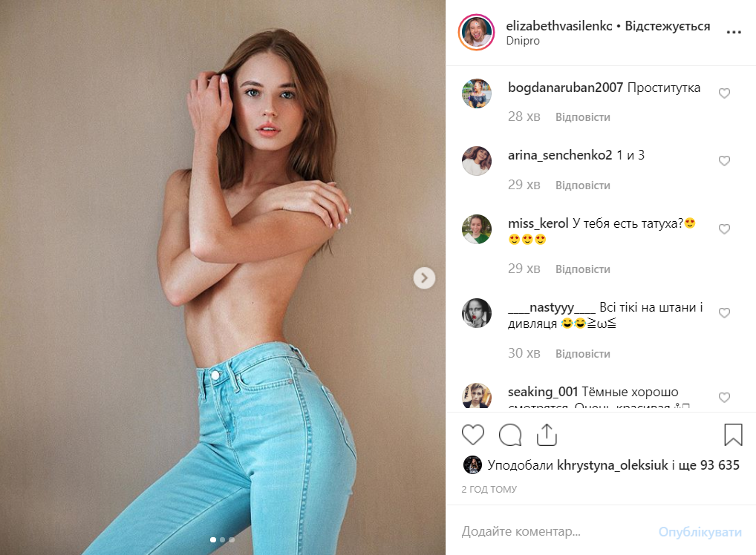Open the three-dot post options menu
756x555 pixels.
tap(733, 33)
